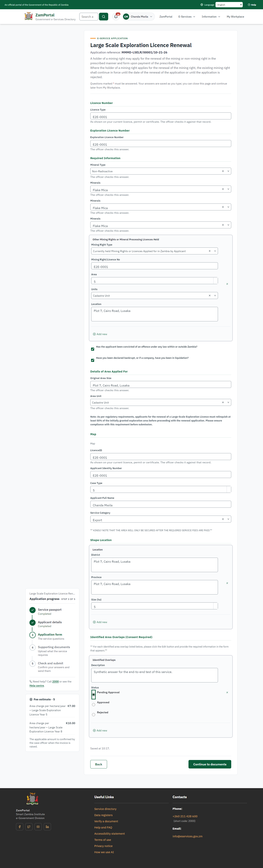Clear the Mining Right Type selection X
The width and height of the screenshot is (263, 868).
coord(209,251)
